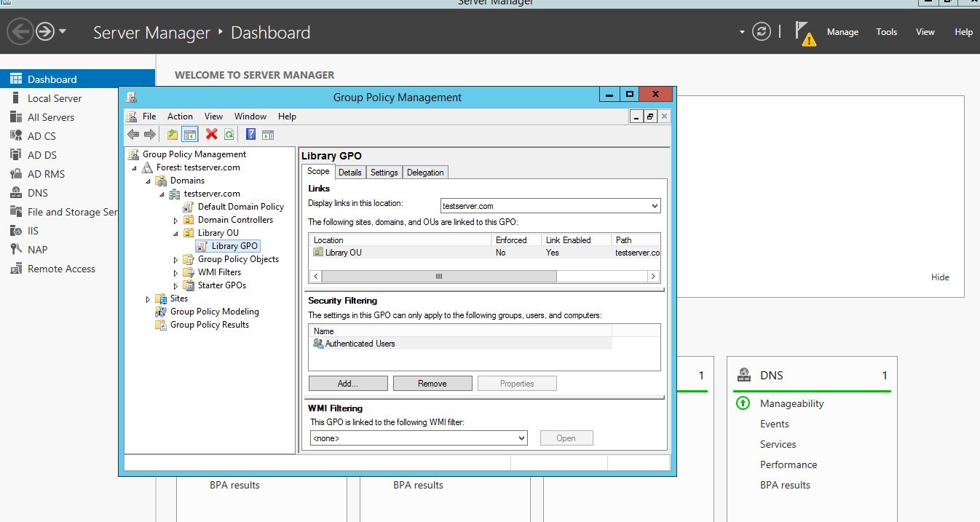Click the Add... button

click(x=347, y=384)
